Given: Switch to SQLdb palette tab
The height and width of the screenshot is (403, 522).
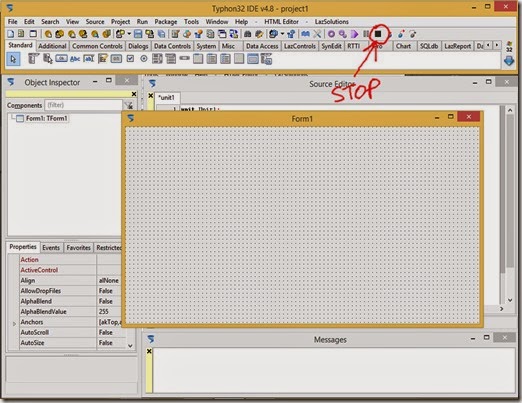Looking at the screenshot, I should (429, 46).
